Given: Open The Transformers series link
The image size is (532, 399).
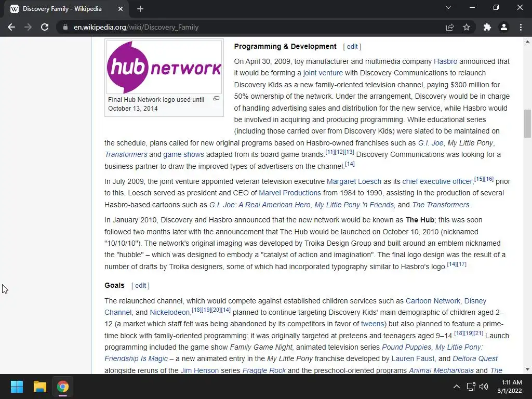Looking at the screenshot, I should (x=441, y=205).
